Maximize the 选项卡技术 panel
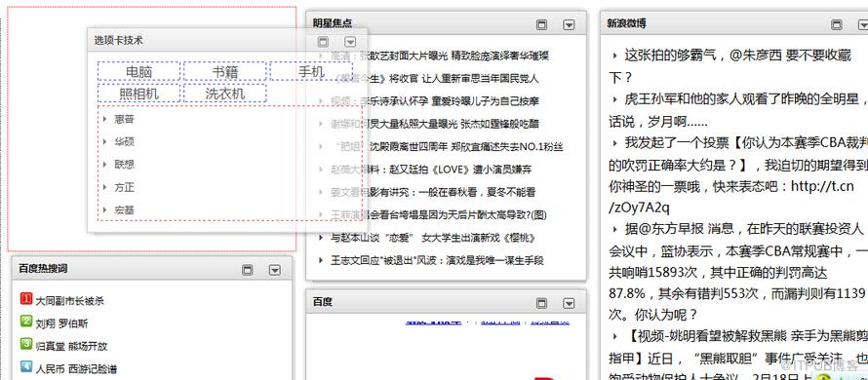Viewport: 868px width, 380px height. click(x=323, y=42)
